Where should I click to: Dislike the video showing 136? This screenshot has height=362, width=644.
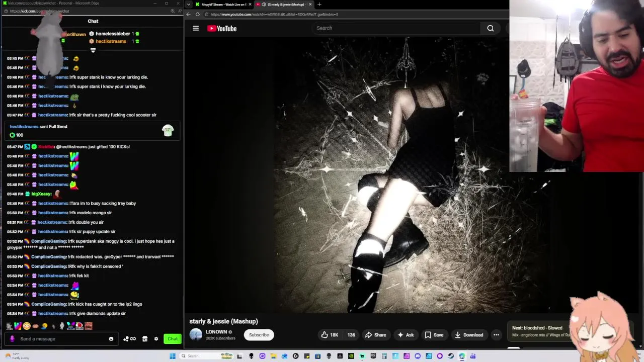pyautogui.click(x=351, y=335)
